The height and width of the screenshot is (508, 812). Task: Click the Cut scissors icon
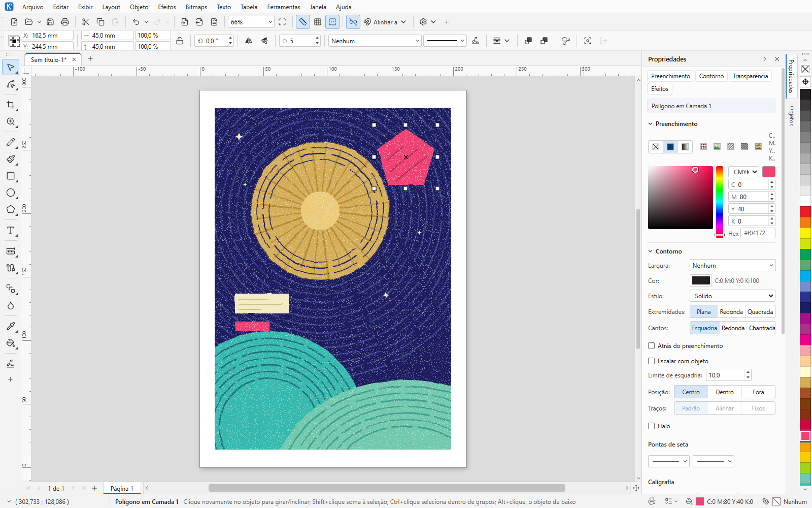85,22
